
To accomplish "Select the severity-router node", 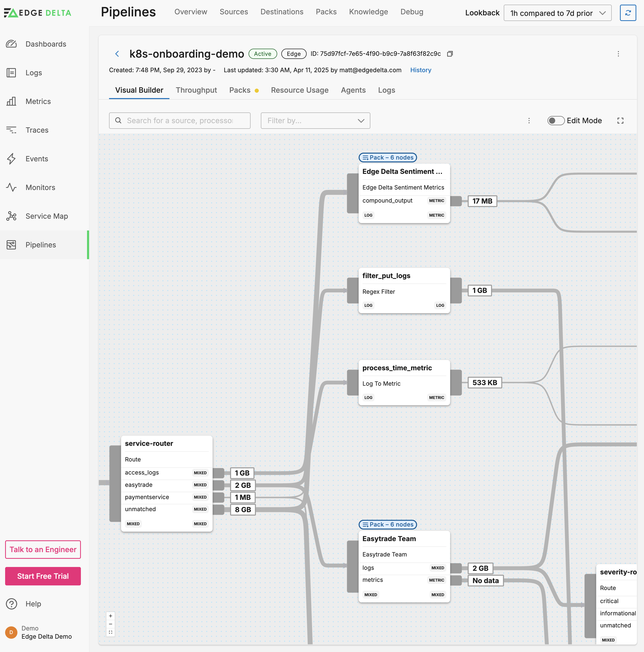I will [616, 604].
